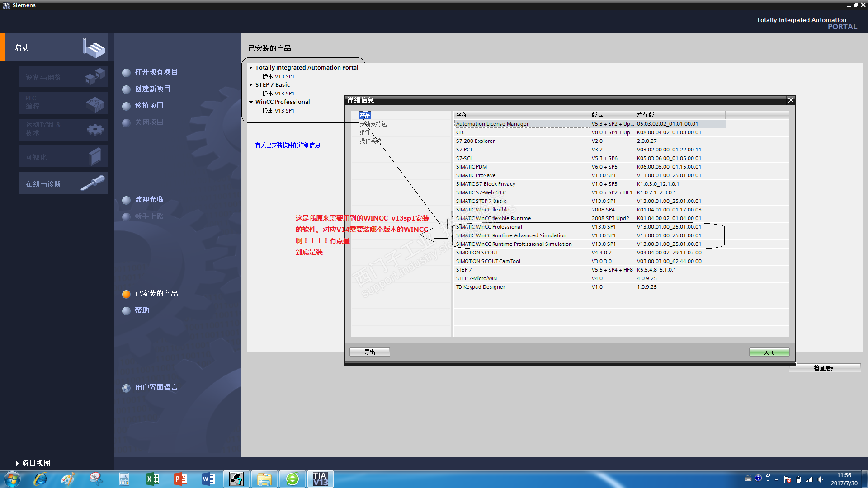This screenshot has height=488, width=868.
Task: Open link 有关已安装软件的详细信息
Action: click(x=288, y=145)
